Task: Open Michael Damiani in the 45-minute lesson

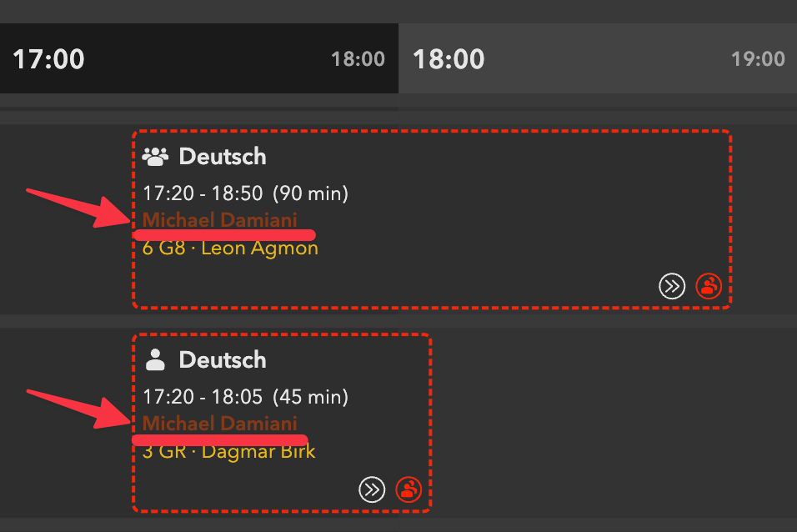Action: [219, 423]
